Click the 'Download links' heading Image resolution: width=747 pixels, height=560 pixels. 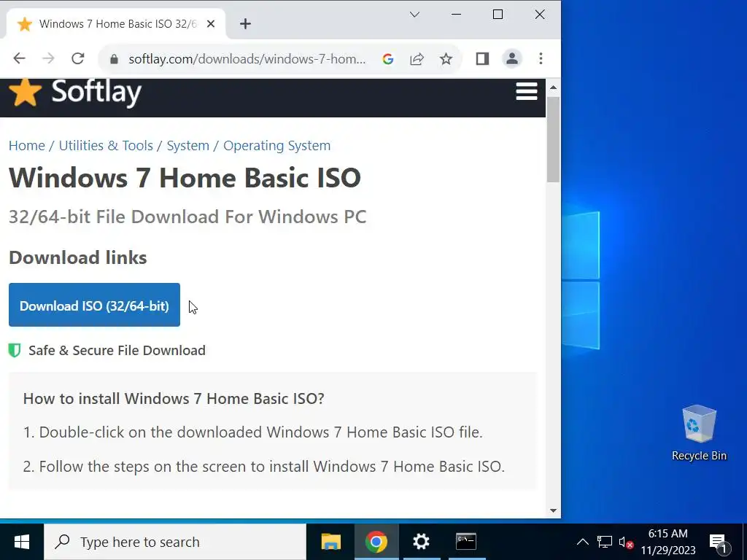click(x=78, y=257)
